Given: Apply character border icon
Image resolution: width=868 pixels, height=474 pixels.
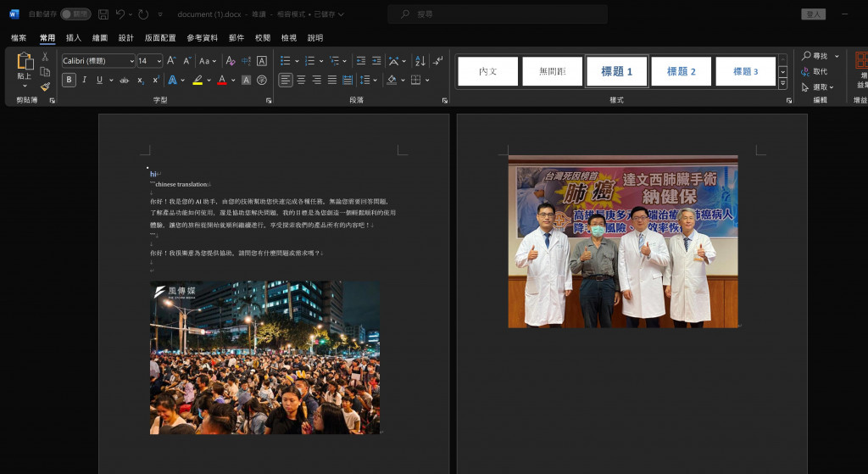Looking at the screenshot, I should 262,61.
